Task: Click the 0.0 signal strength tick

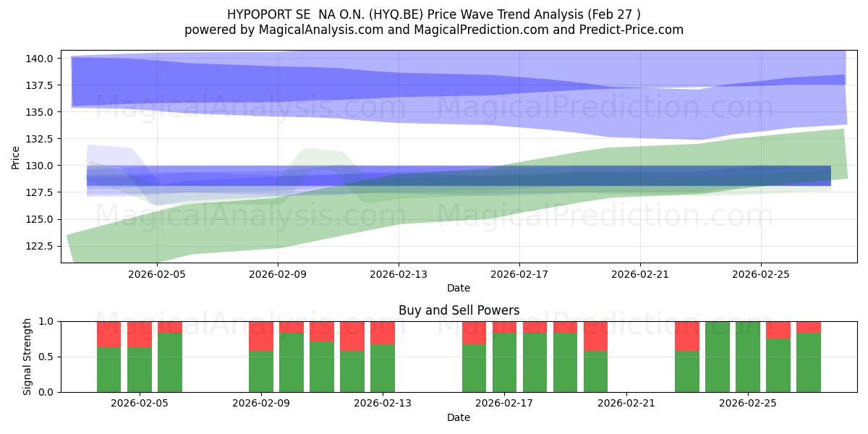Action: (47, 392)
